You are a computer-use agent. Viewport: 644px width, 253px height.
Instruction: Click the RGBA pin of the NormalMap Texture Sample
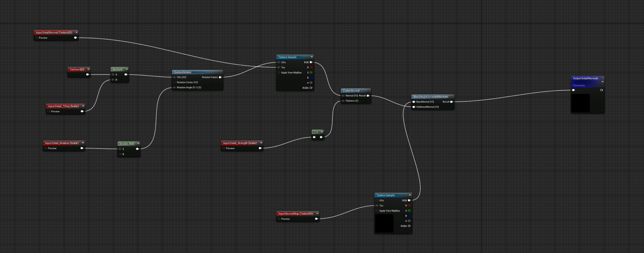409,226
